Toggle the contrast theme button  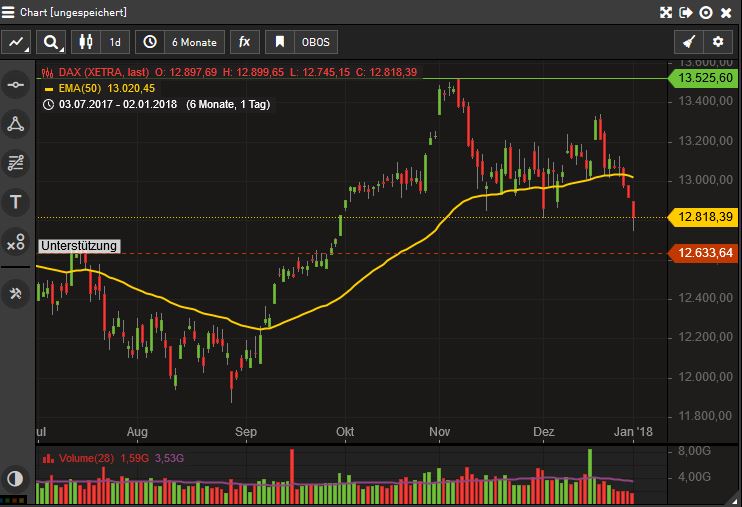[x=15, y=478]
